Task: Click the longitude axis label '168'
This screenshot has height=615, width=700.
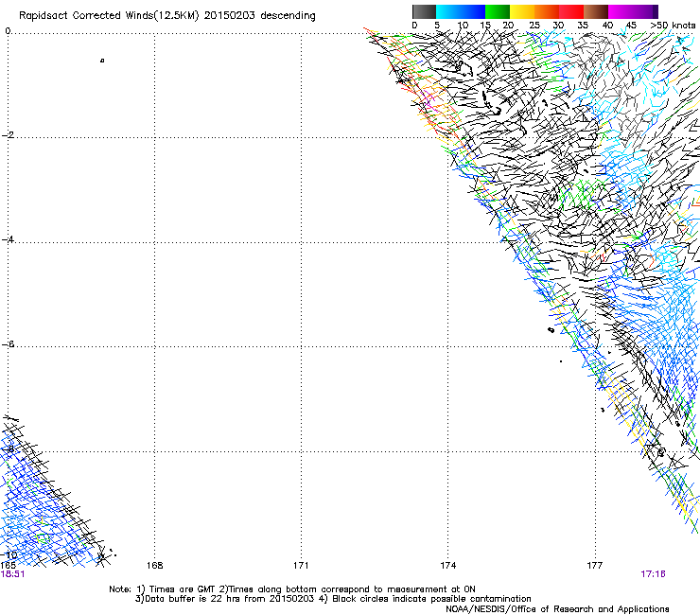Action: [154, 566]
